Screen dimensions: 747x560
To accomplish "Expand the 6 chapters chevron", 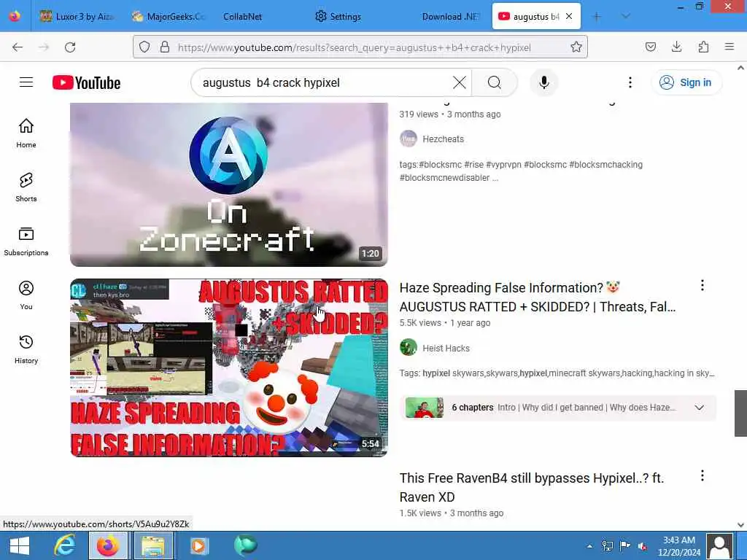I will [699, 408].
